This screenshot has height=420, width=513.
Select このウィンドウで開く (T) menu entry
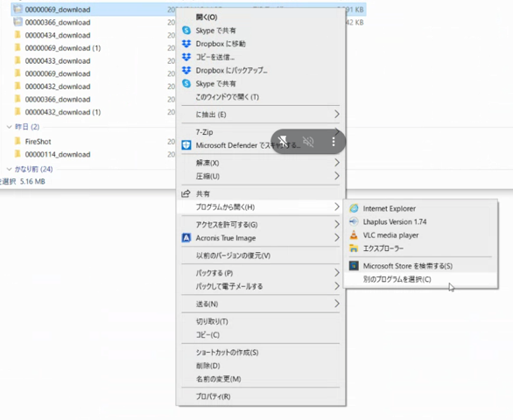[261, 97]
